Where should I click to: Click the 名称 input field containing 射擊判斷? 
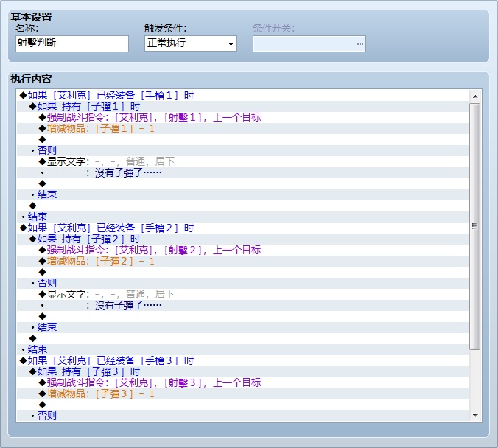pos(72,43)
